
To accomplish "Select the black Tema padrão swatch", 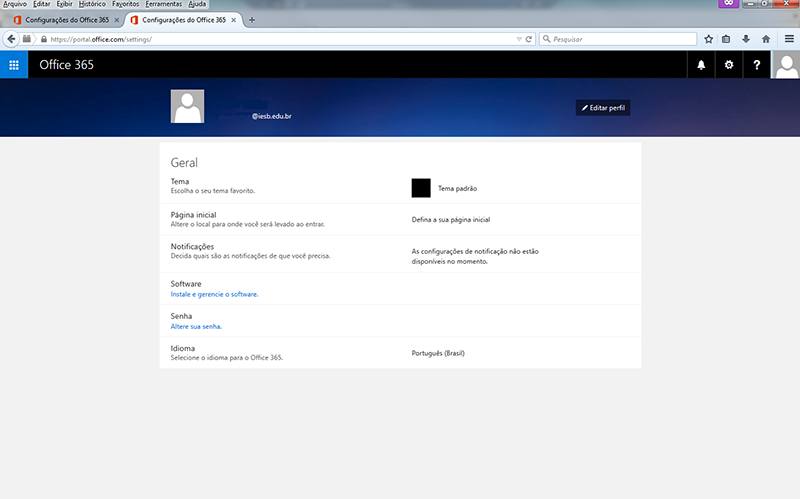I will click(421, 188).
